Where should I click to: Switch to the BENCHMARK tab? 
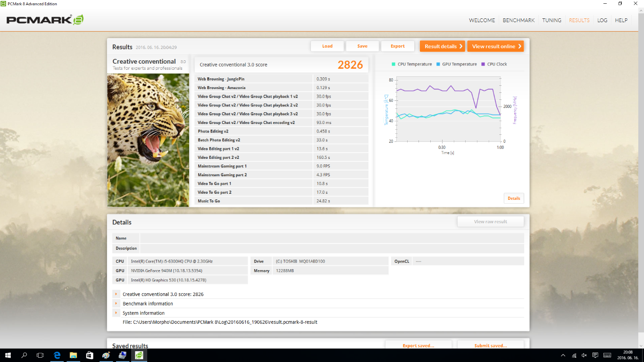pyautogui.click(x=519, y=20)
